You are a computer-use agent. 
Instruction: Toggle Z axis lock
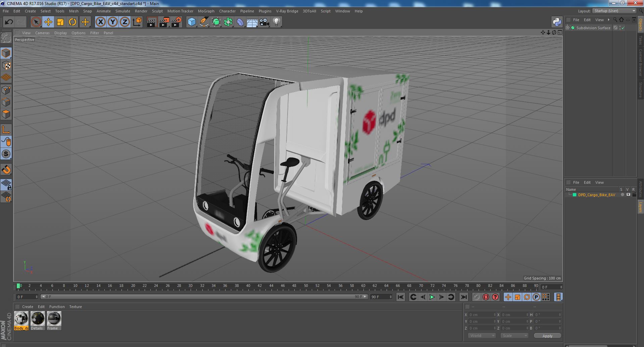point(125,22)
